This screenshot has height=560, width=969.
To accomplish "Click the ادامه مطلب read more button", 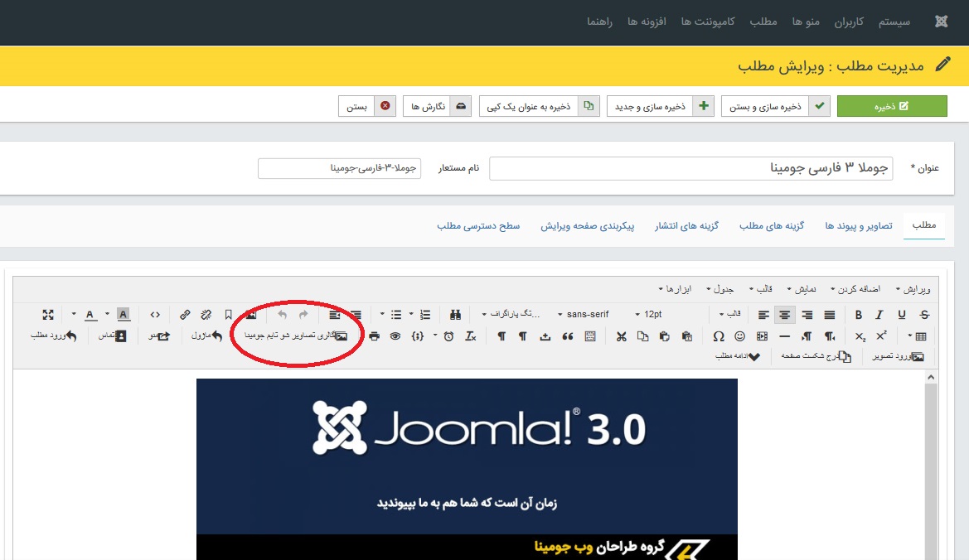I will tap(737, 357).
